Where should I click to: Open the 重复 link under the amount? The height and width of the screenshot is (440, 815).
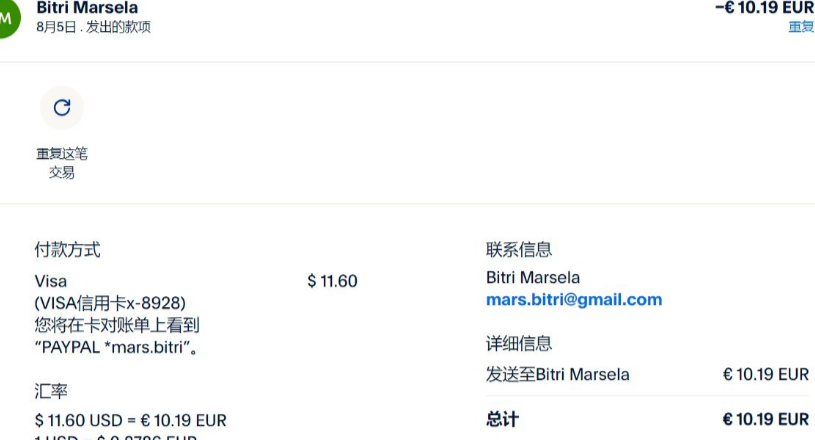pyautogui.click(x=801, y=26)
